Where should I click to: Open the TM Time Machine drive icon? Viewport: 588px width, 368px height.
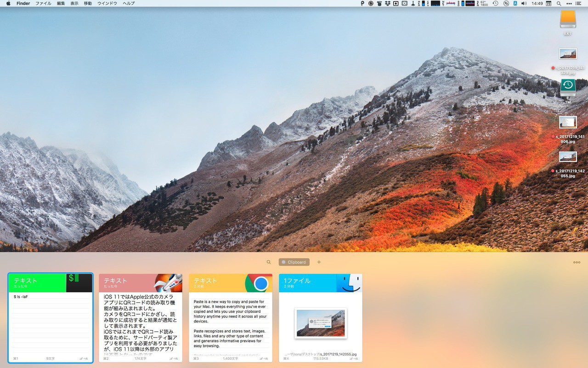click(x=568, y=88)
